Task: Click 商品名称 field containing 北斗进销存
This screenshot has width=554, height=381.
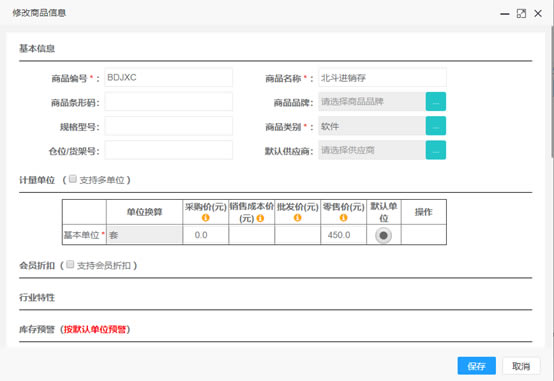Action: coord(382,77)
